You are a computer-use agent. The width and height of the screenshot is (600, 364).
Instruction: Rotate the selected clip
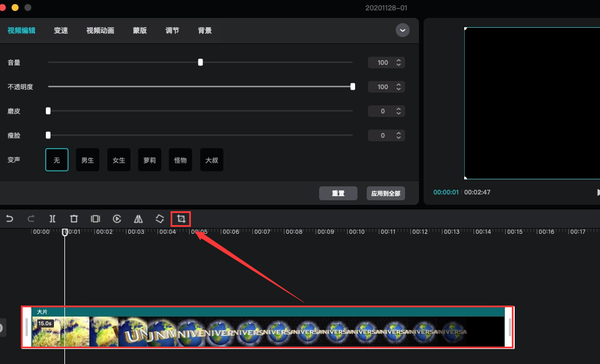coord(160,219)
